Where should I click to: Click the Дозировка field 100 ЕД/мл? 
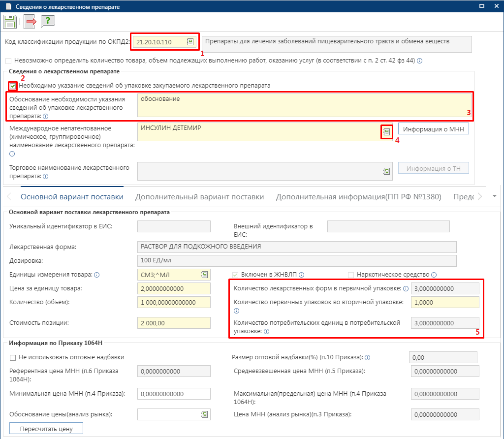(297, 261)
